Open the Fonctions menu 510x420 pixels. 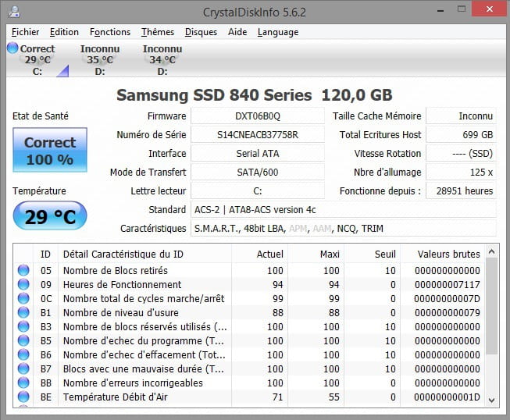tap(110, 32)
